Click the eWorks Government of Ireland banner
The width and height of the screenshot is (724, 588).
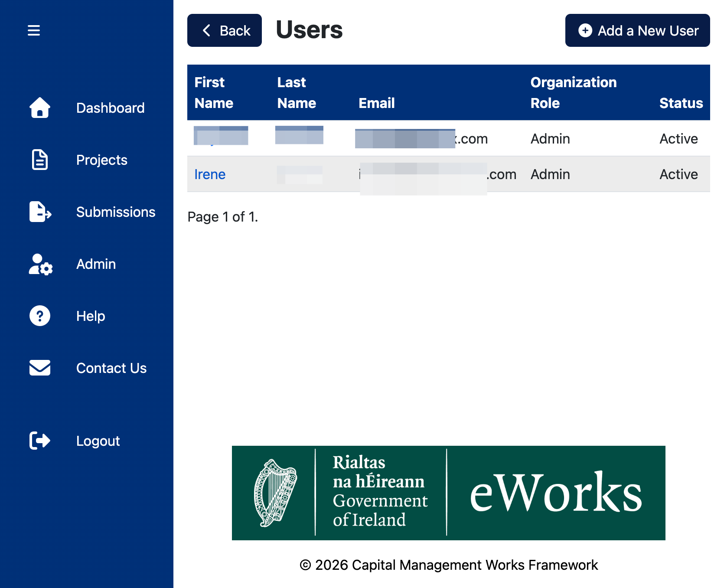pos(449,493)
